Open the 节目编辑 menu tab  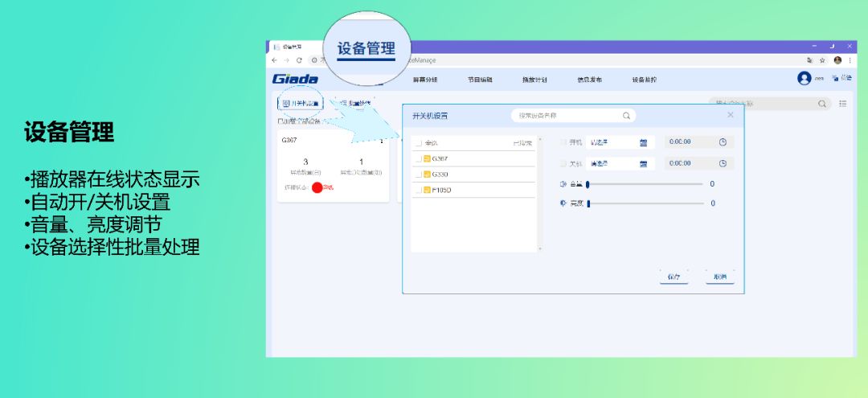(x=480, y=80)
